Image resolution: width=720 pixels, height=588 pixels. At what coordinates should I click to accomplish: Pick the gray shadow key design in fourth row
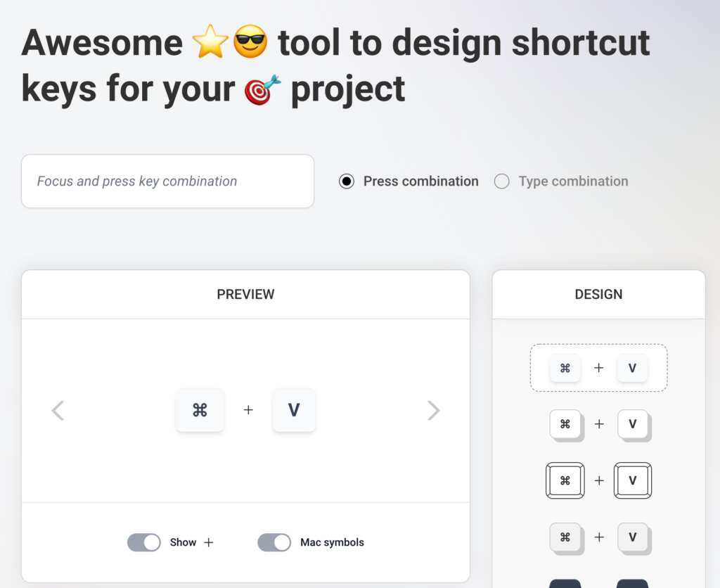pyautogui.click(x=598, y=537)
